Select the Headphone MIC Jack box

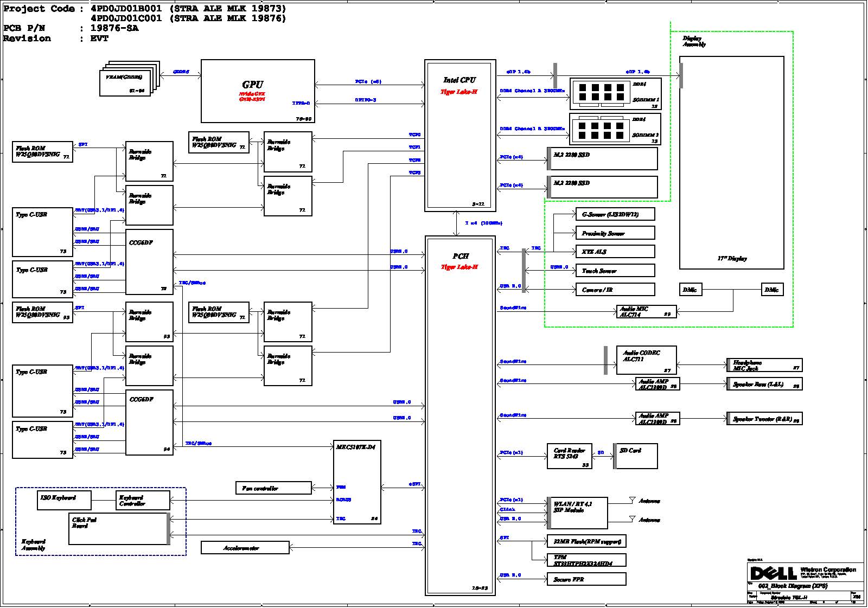pyautogui.click(x=765, y=365)
